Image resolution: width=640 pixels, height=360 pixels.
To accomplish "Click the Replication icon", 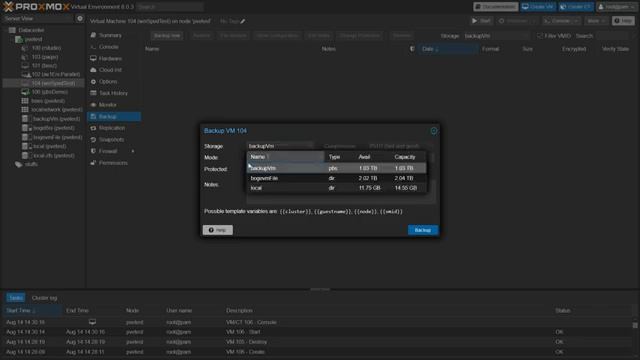I will [x=93, y=128].
